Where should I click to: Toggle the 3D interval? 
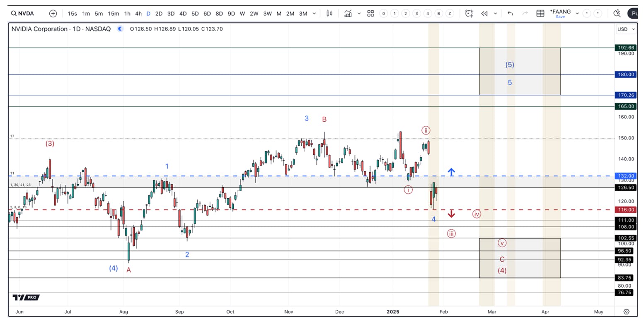(x=171, y=14)
